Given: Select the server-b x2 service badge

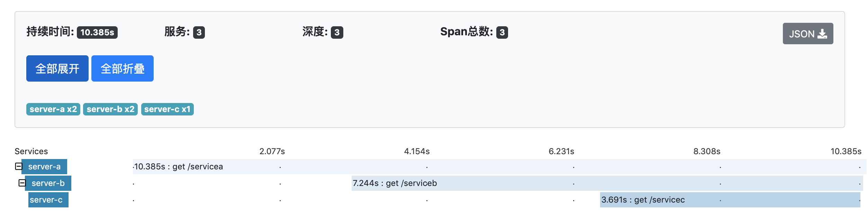Looking at the screenshot, I should coord(110,109).
